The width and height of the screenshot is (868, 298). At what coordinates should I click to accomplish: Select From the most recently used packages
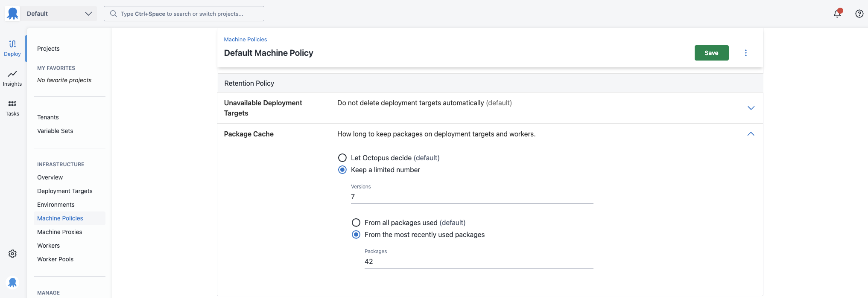pyautogui.click(x=356, y=234)
